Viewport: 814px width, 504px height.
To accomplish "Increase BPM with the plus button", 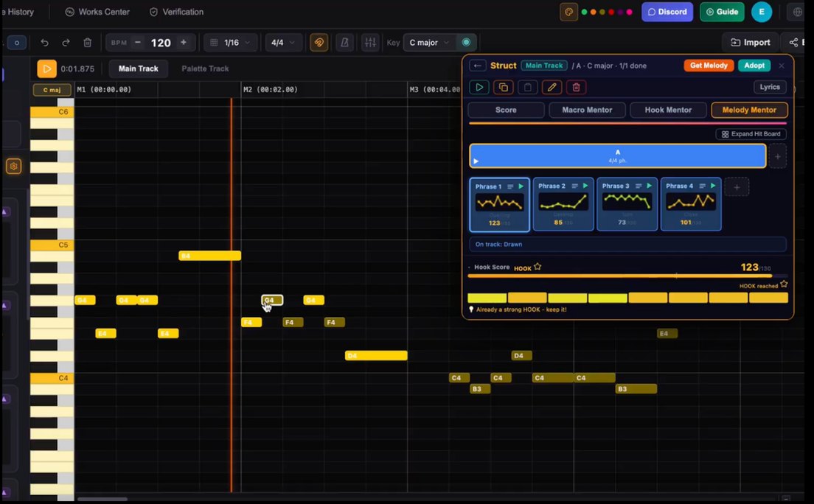I will [x=184, y=43].
